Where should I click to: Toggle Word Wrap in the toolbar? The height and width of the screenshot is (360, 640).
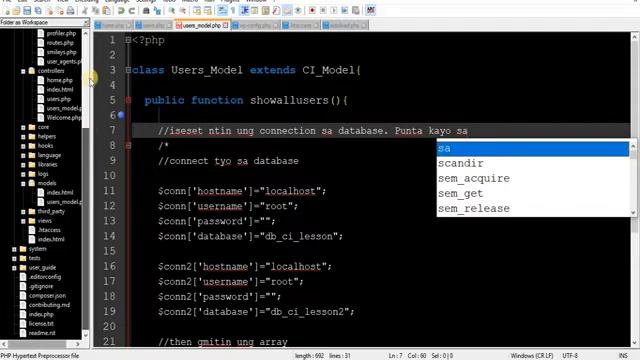pyautogui.click(x=222, y=11)
